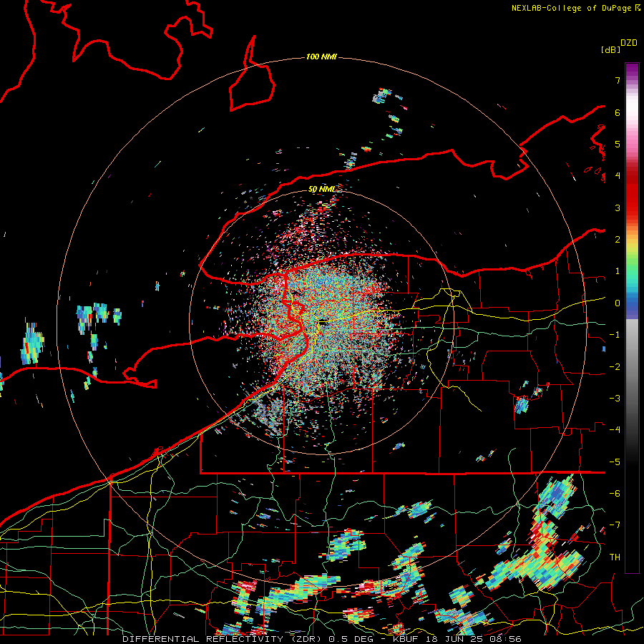Click the -1 value on the color scale
644x644 pixels.
(x=615, y=335)
